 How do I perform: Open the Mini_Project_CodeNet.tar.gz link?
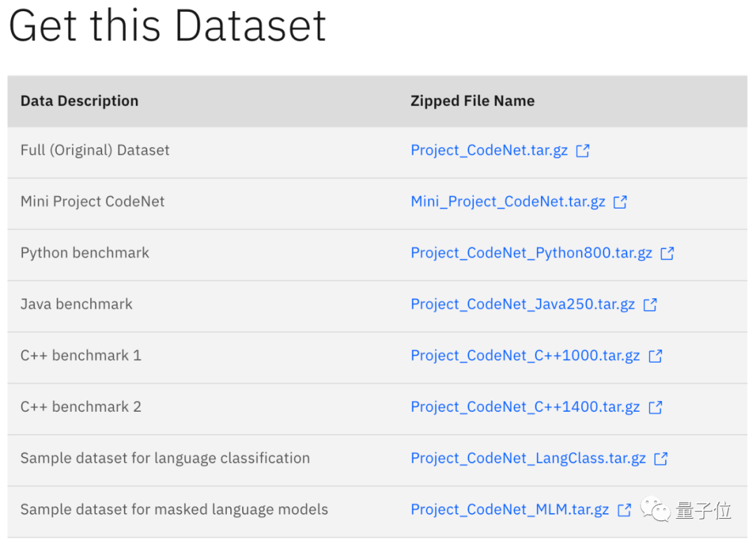[x=507, y=202]
